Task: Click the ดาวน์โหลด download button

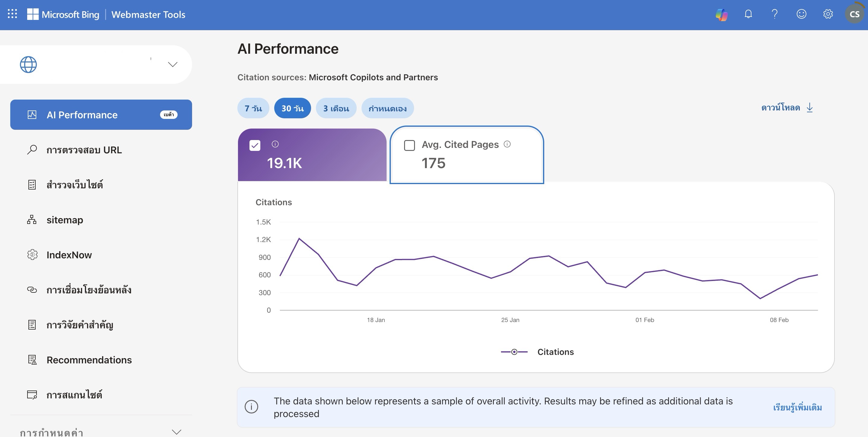Action: point(787,108)
